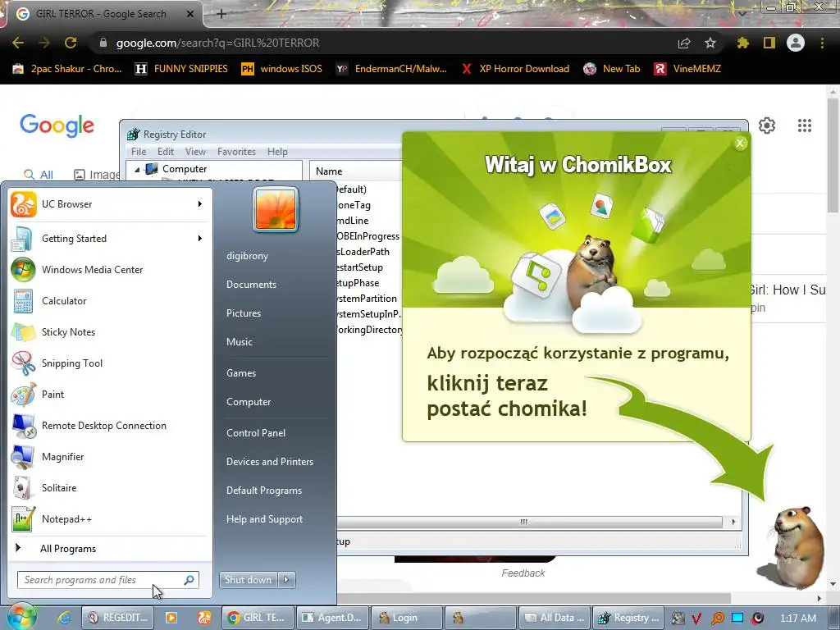Reload the Chrome page
The width and height of the screenshot is (840, 630).
[71, 43]
